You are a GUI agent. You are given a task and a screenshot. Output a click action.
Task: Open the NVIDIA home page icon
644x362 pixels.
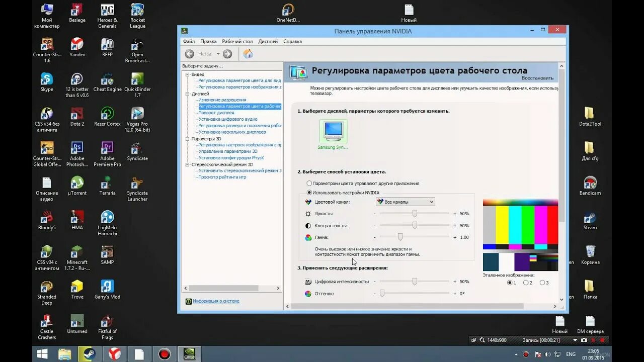[248, 54]
